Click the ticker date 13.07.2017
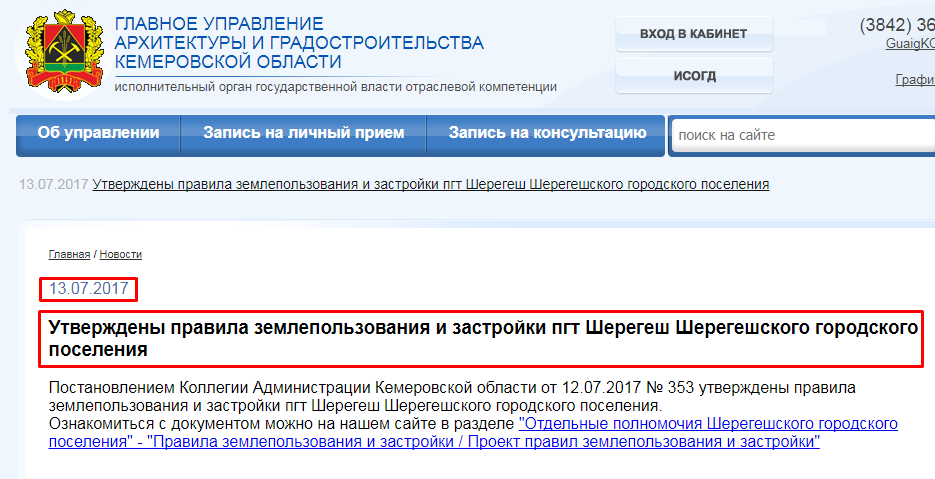The width and height of the screenshot is (935, 479). tap(54, 184)
